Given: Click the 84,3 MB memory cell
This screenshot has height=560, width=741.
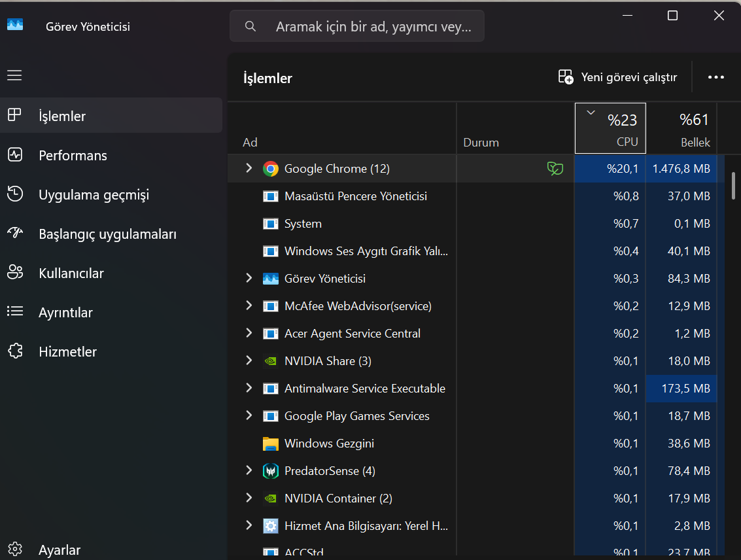Looking at the screenshot, I should 681,279.
